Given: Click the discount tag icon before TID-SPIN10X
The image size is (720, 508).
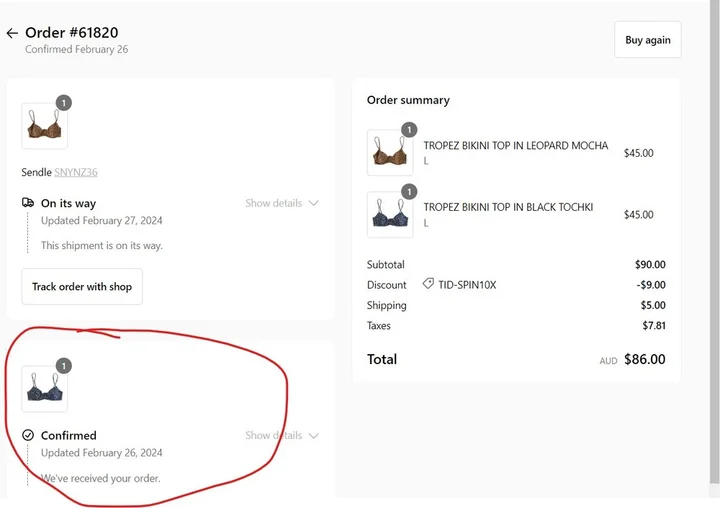Looking at the screenshot, I should [x=428, y=285].
